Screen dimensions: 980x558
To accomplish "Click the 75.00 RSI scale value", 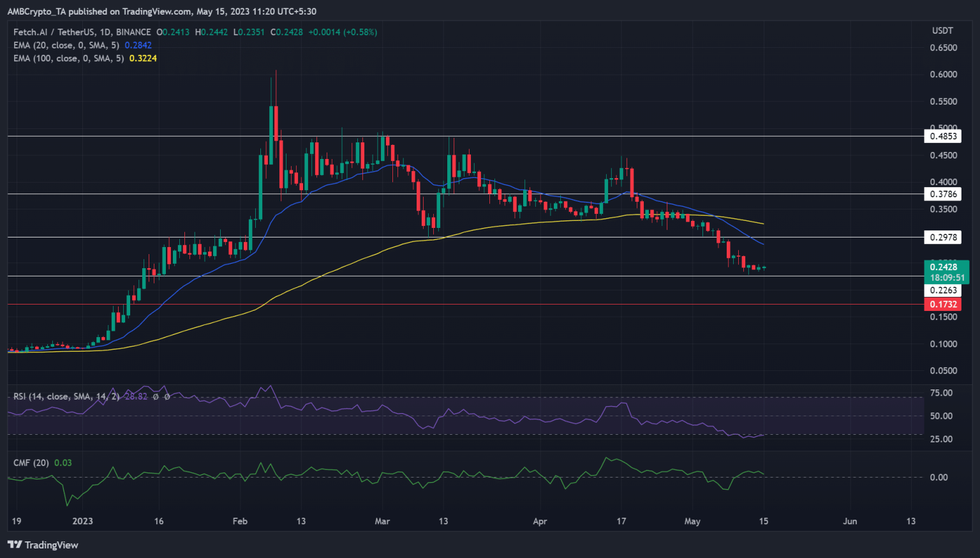I will [941, 393].
